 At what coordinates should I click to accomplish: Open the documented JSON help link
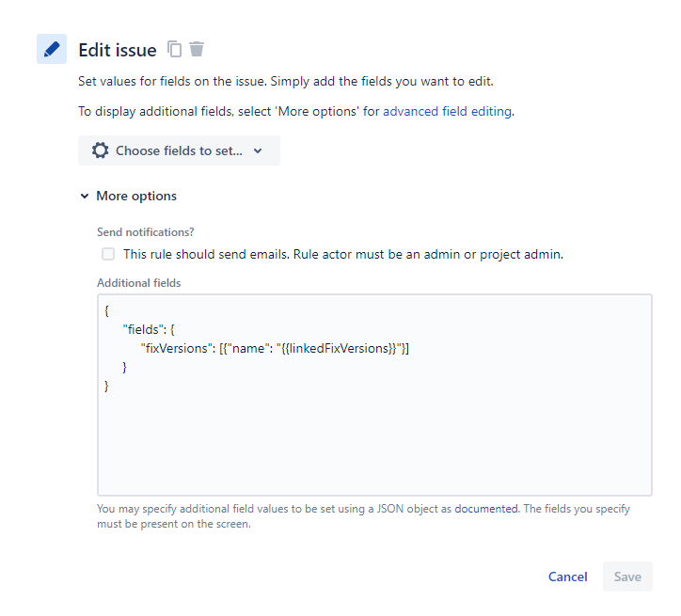pos(486,509)
